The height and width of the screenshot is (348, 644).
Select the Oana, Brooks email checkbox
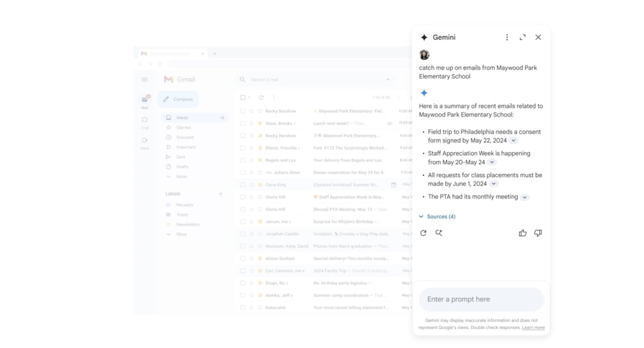point(243,123)
